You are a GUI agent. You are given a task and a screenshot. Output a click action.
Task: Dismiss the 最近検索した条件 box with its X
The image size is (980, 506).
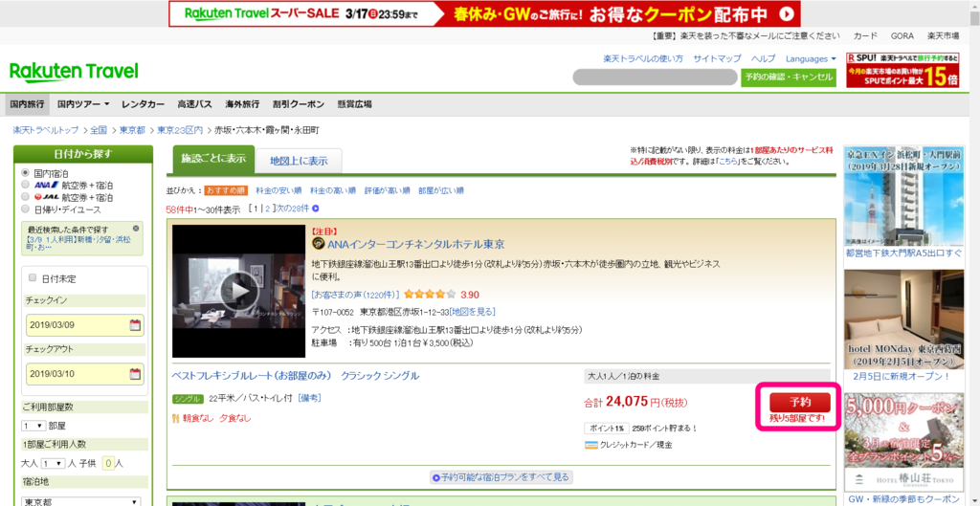point(136,229)
